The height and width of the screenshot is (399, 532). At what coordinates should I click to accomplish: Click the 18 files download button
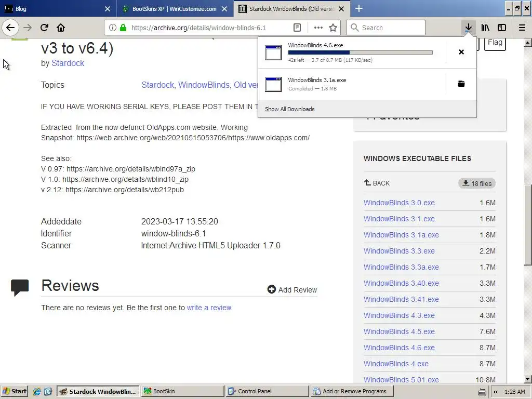click(x=477, y=183)
